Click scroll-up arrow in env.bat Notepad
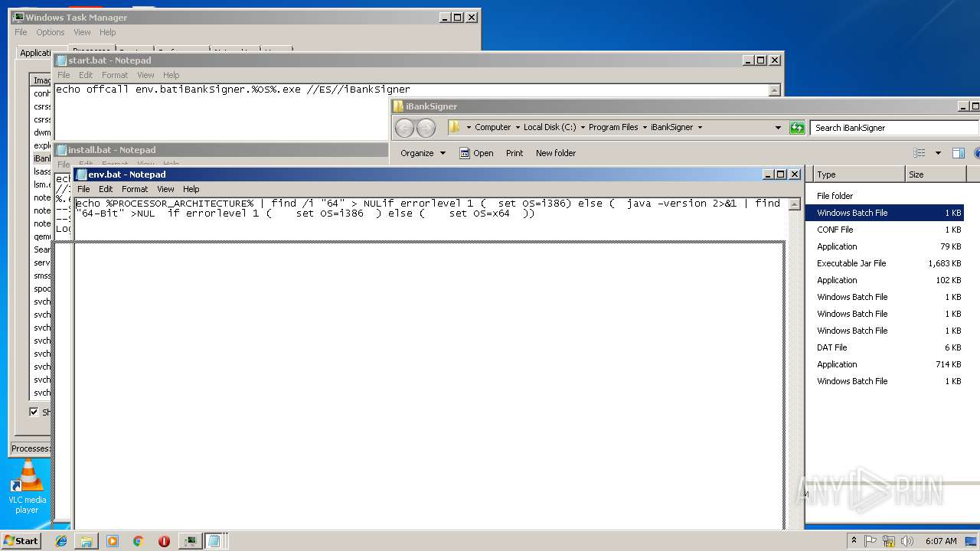 coord(794,204)
